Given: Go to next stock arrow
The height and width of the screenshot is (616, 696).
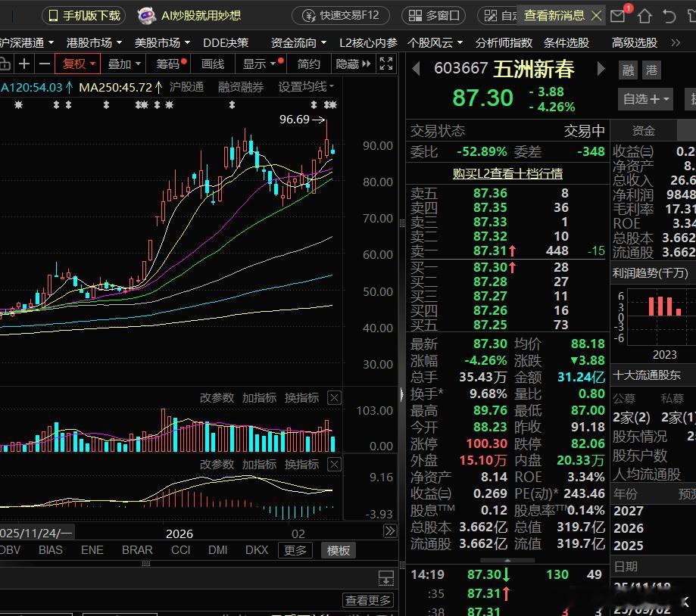Looking at the screenshot, I should [601, 69].
